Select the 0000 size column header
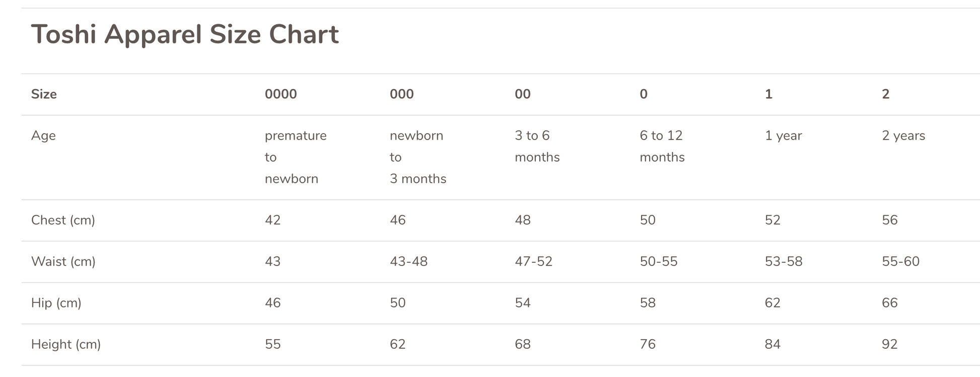Image resolution: width=980 pixels, height=377 pixels. (x=281, y=94)
